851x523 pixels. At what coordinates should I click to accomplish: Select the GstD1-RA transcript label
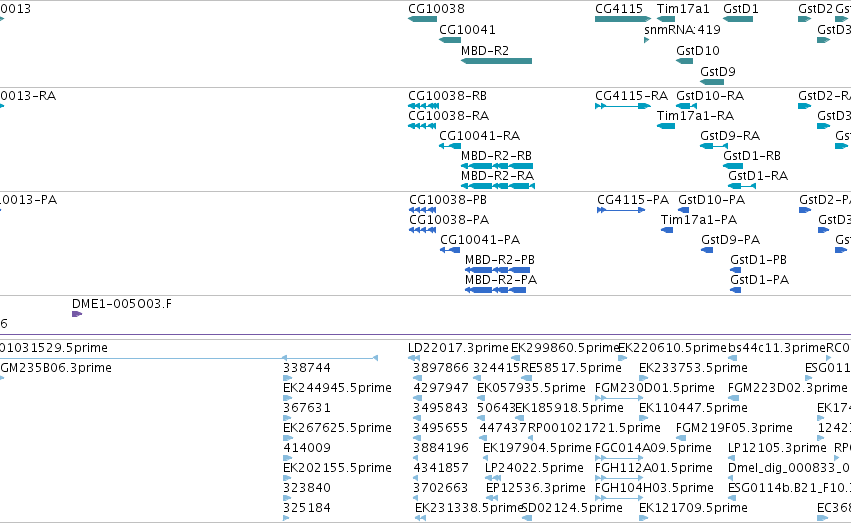(x=758, y=176)
